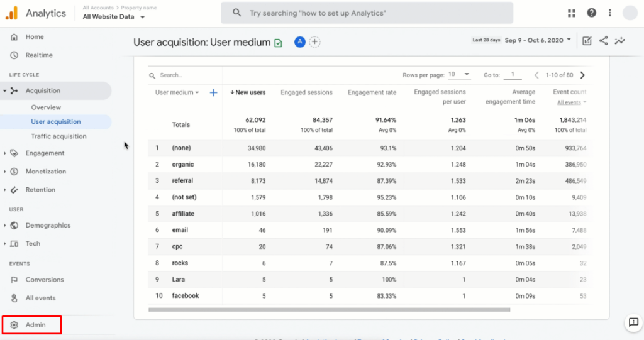Click the add comparison plus circle

pyautogui.click(x=314, y=42)
